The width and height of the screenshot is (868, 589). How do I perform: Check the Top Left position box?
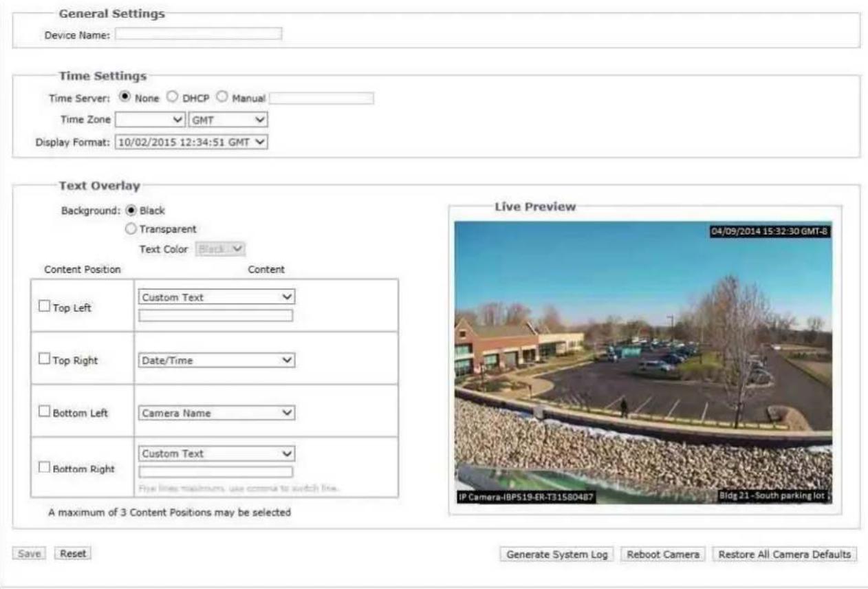[x=43, y=307]
